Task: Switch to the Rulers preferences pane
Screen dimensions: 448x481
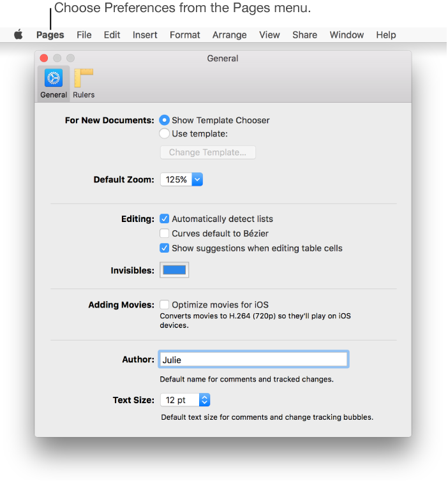Action: coord(84,84)
